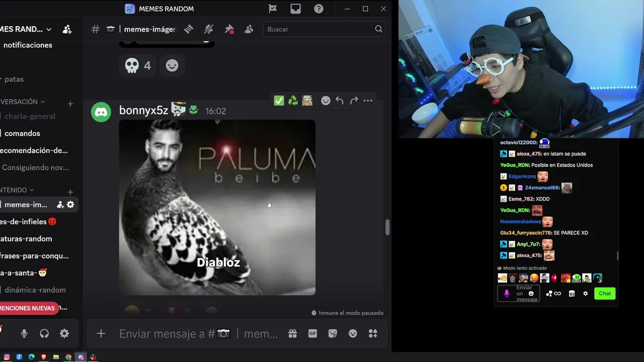The image size is (644, 362).
Task: Open the emoji picker in message box
Action: tap(353, 333)
